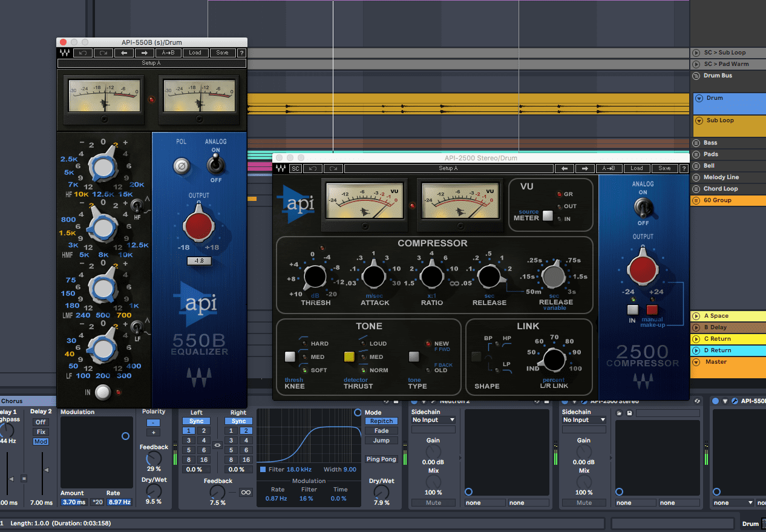Click the Bass track icon

(696, 143)
